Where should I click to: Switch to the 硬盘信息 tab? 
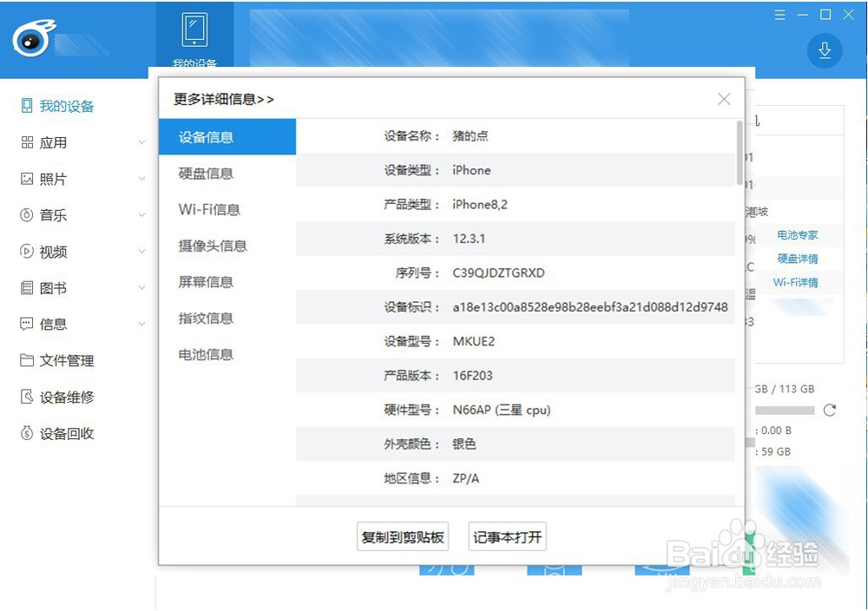[x=204, y=173]
